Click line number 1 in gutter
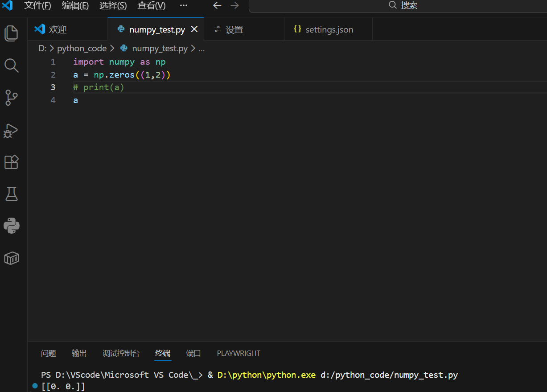The height and width of the screenshot is (392, 547). pyautogui.click(x=53, y=62)
